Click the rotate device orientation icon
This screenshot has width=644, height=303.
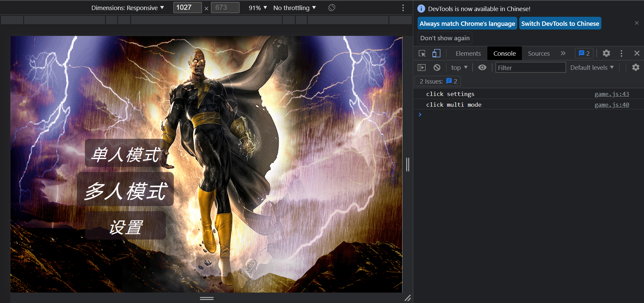click(332, 7)
